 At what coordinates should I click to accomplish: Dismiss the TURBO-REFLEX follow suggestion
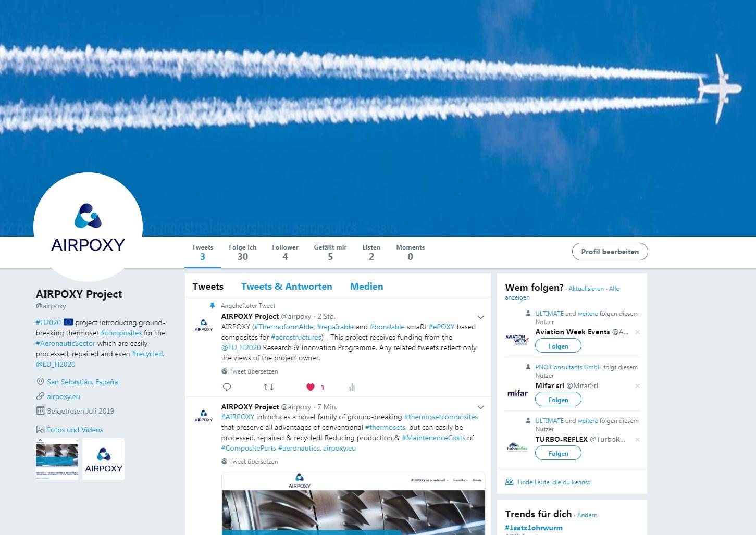[637, 440]
